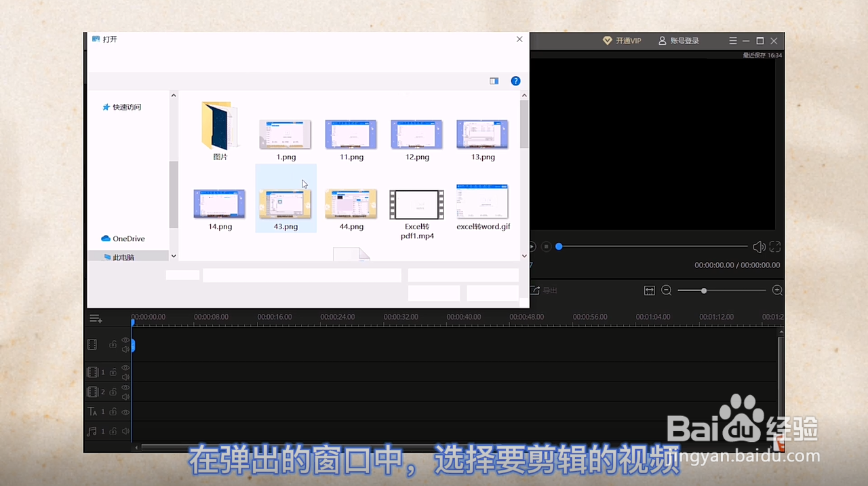Click the speaker volume icon under the preview
The image size is (868, 486).
pyautogui.click(x=759, y=246)
